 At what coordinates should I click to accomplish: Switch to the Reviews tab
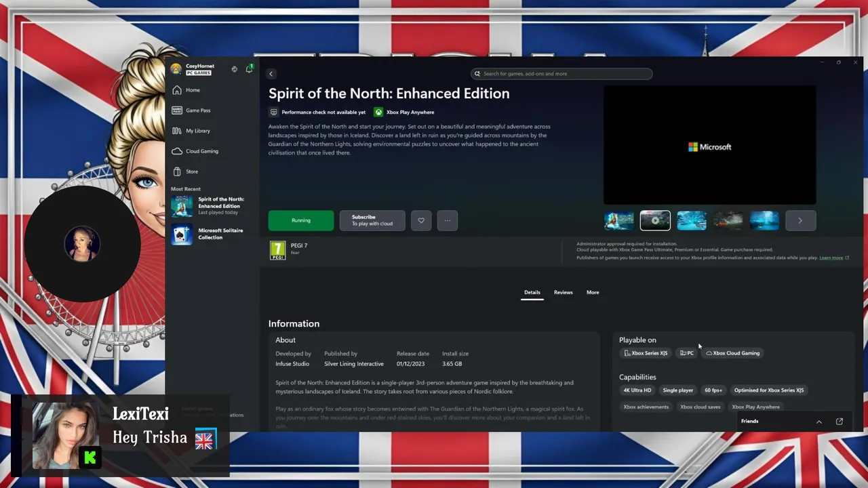coord(564,293)
